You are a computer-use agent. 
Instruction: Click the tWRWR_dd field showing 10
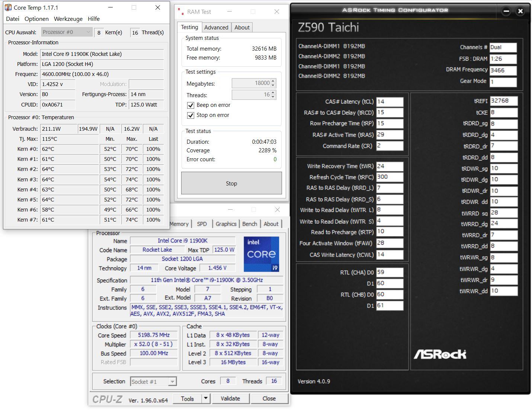click(504, 291)
